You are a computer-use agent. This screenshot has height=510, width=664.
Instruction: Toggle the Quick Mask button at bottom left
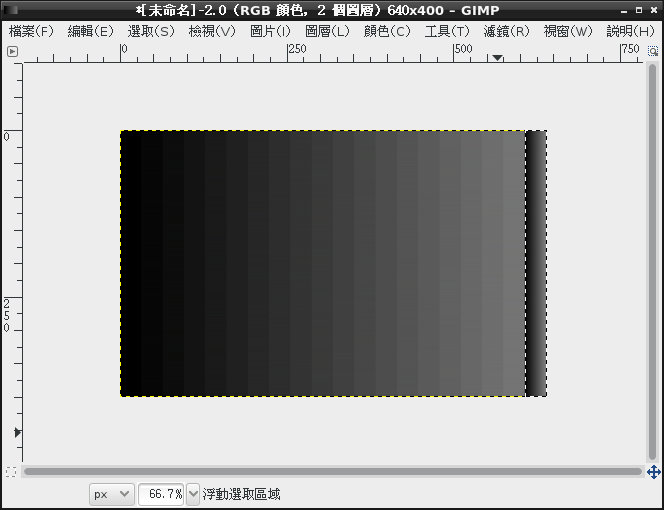11,471
